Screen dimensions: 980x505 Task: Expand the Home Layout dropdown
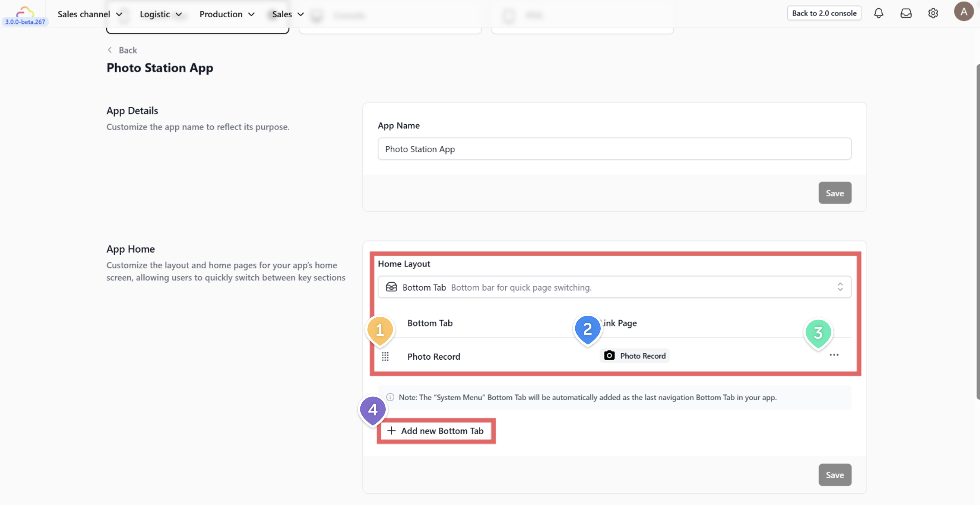(614, 287)
